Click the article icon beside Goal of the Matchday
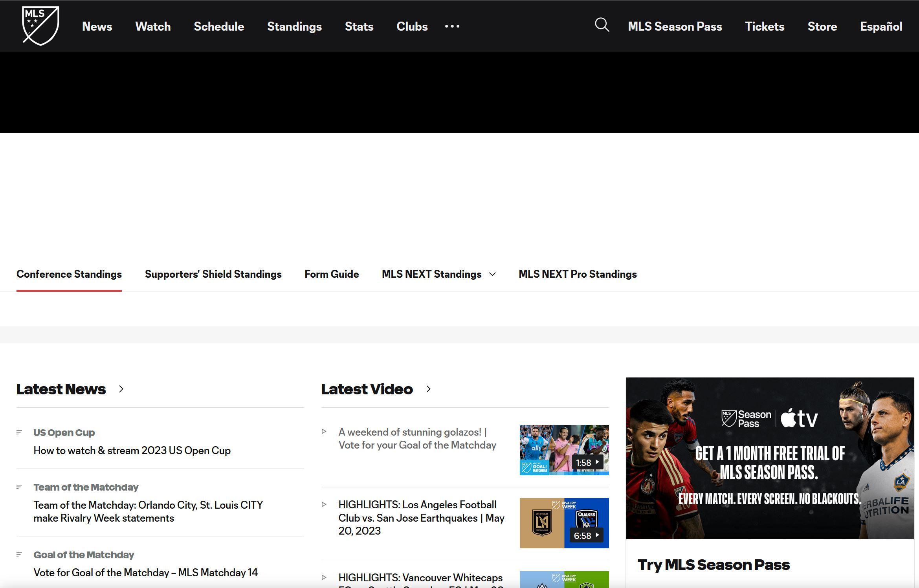This screenshot has width=919, height=588. pyautogui.click(x=20, y=555)
